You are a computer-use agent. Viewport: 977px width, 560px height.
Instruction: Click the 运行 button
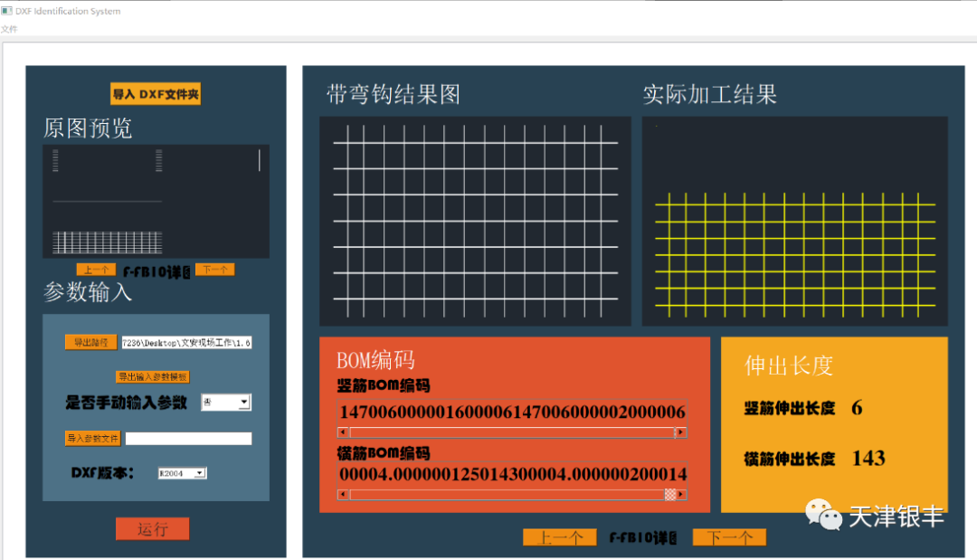pyautogui.click(x=153, y=529)
